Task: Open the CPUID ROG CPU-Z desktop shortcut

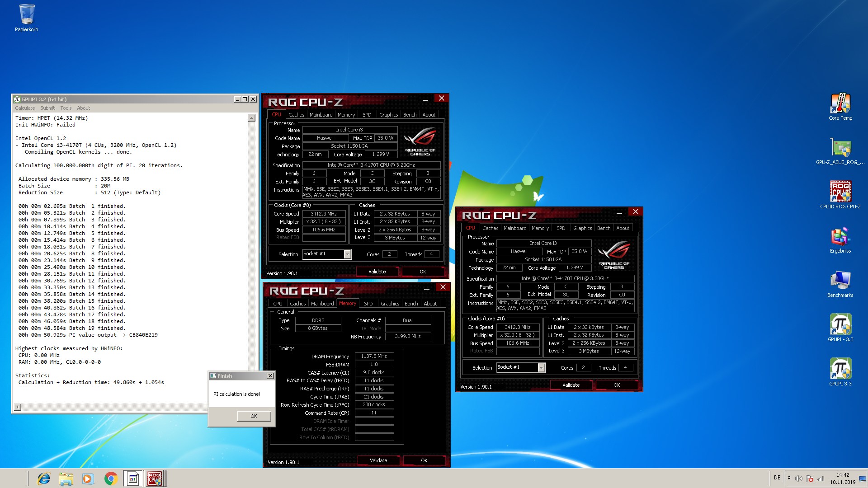Action: [x=840, y=196]
